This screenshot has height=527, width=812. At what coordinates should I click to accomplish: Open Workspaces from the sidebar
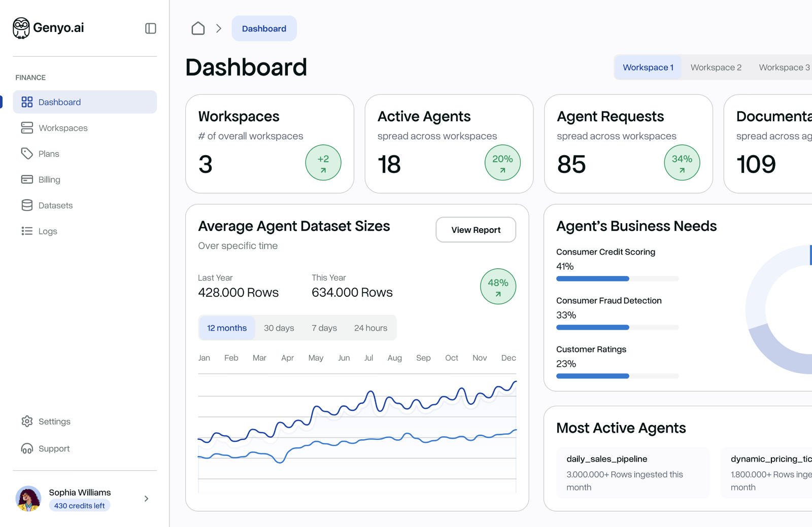coord(62,128)
